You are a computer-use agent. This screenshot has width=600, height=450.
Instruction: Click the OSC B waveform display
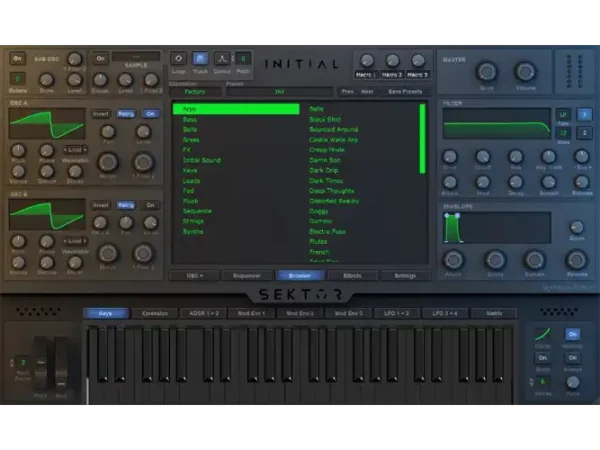[x=47, y=214]
